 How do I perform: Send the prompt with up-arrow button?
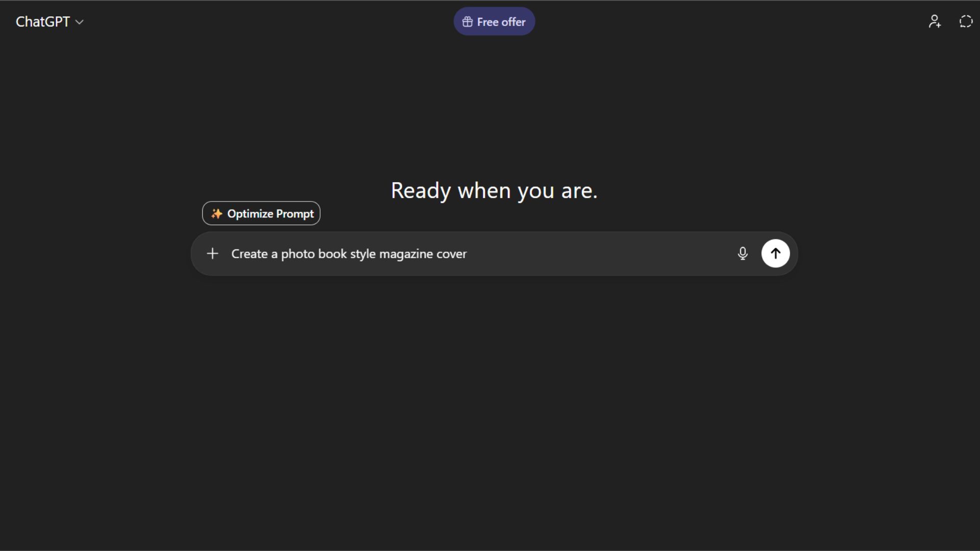point(775,254)
